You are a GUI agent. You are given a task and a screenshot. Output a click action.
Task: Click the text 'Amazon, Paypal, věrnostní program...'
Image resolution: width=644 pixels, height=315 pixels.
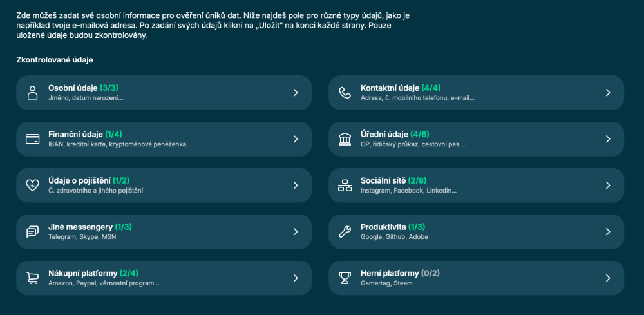(x=104, y=284)
